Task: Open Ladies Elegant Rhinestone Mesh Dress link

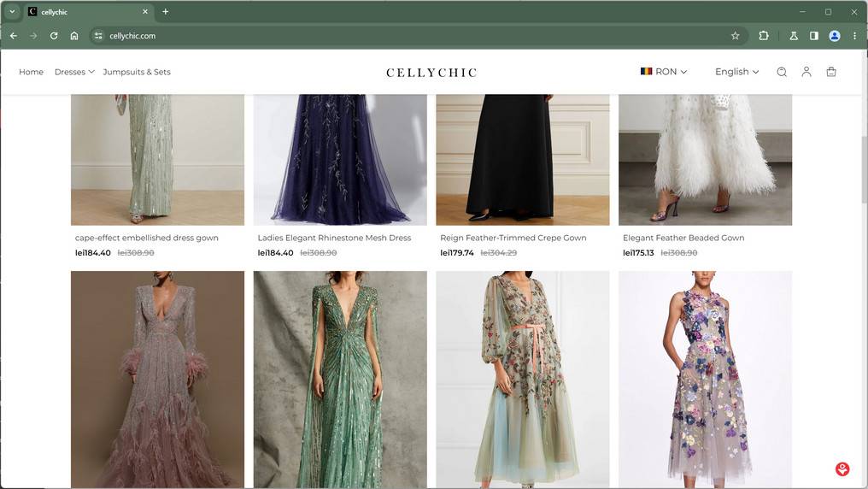Action: [x=334, y=238]
